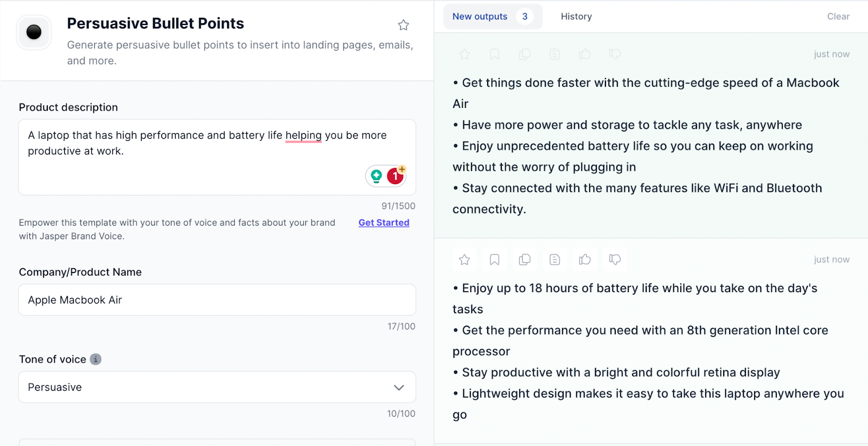
Task: Click the 17/100 character counter
Action: pos(401,326)
